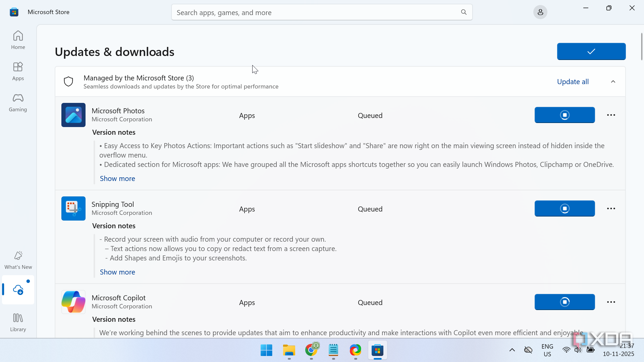Show more Microsoft Photos version notes

coord(117,179)
